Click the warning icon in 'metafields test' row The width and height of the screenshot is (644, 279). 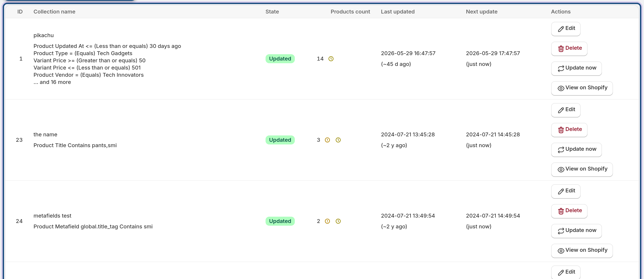coord(327,221)
